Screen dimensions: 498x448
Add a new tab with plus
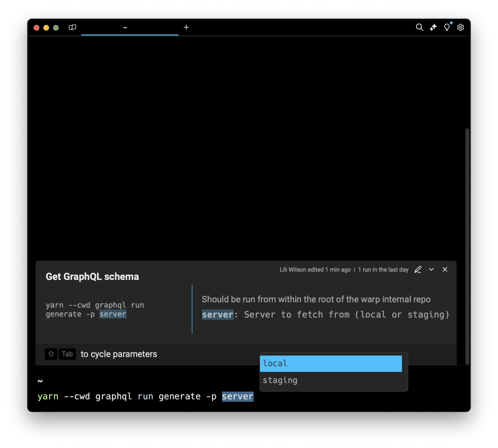[186, 27]
